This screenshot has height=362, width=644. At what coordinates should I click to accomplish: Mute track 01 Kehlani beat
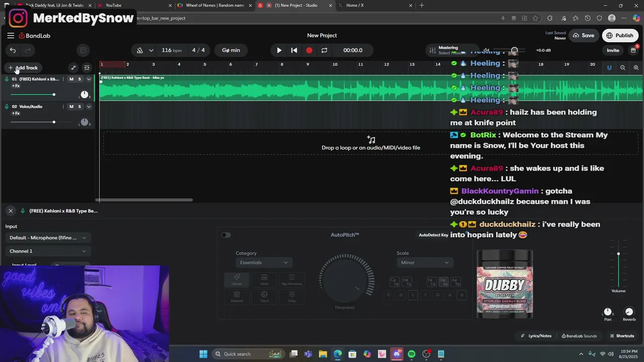click(x=71, y=79)
